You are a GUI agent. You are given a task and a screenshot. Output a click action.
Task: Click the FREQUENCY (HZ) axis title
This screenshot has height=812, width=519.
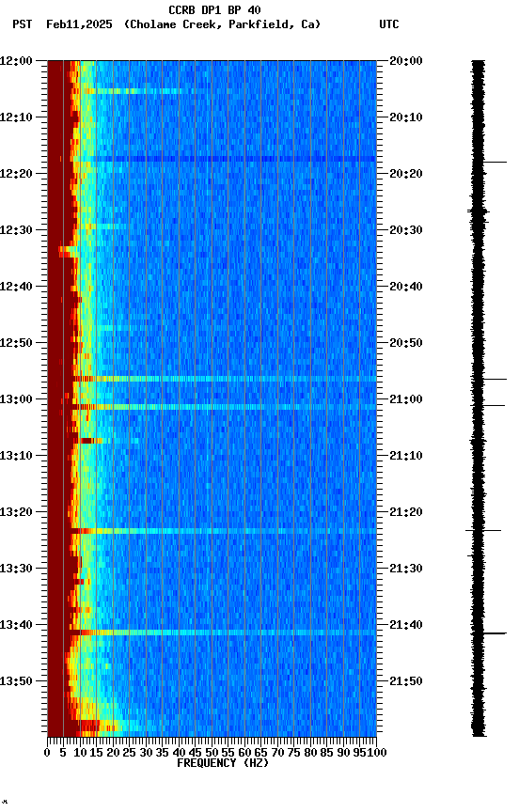(x=223, y=764)
